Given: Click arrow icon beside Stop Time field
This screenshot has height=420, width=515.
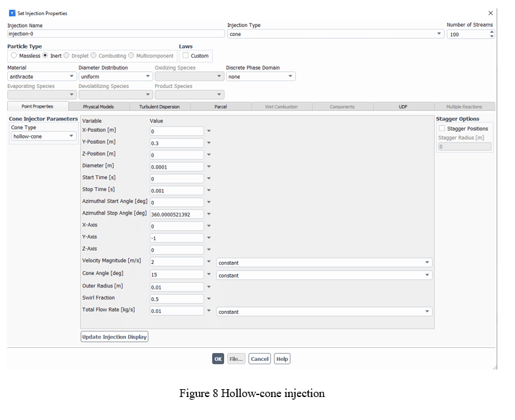Looking at the screenshot, I should click(x=209, y=190).
